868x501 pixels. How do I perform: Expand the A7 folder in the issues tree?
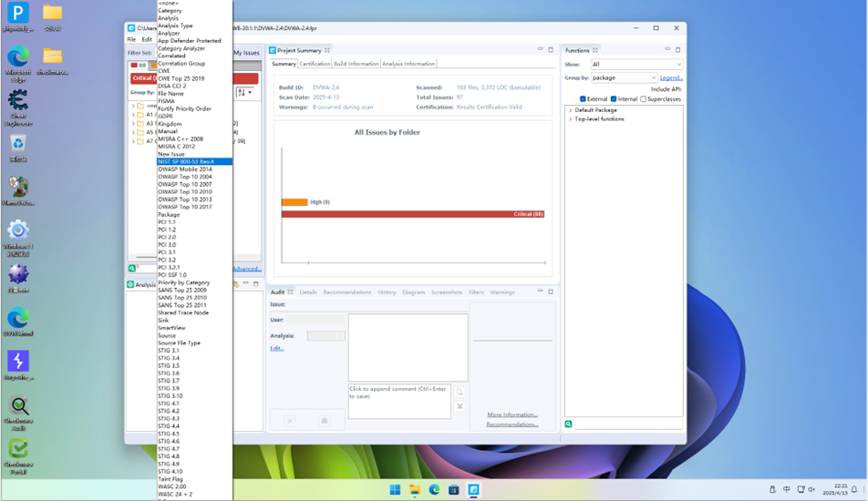(133, 141)
